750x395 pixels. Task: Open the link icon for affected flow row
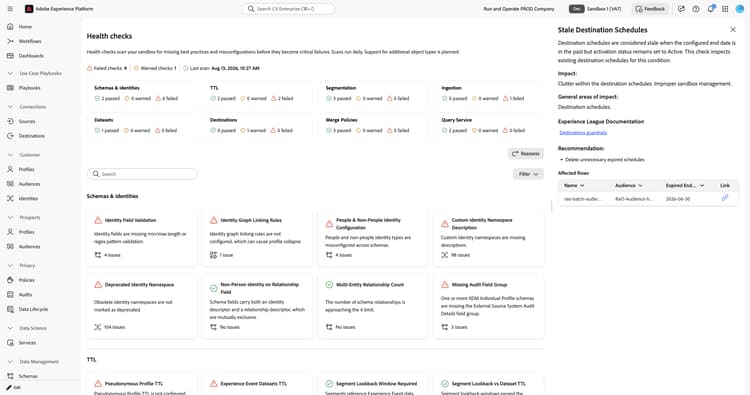click(725, 198)
